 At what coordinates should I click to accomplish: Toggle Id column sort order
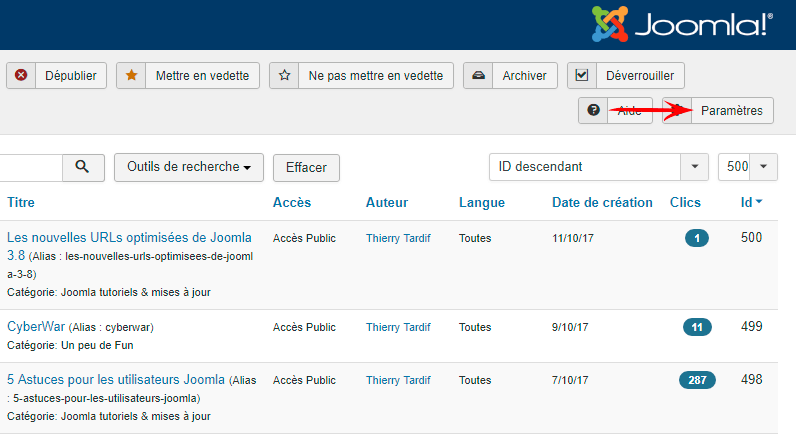(751, 202)
